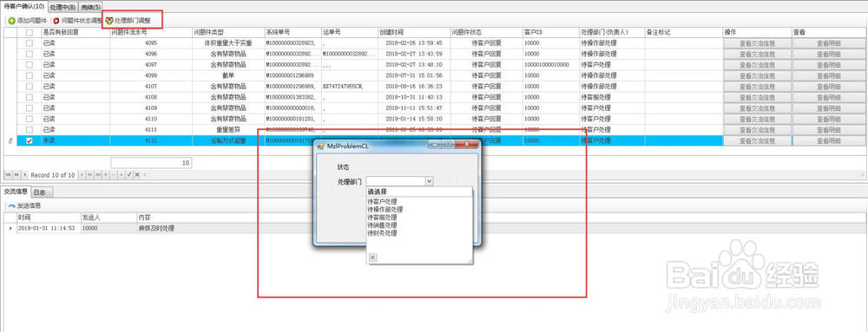868x332 pixels.
Task: Click the 处理部门调整 toolbar icon
Action: (109, 21)
